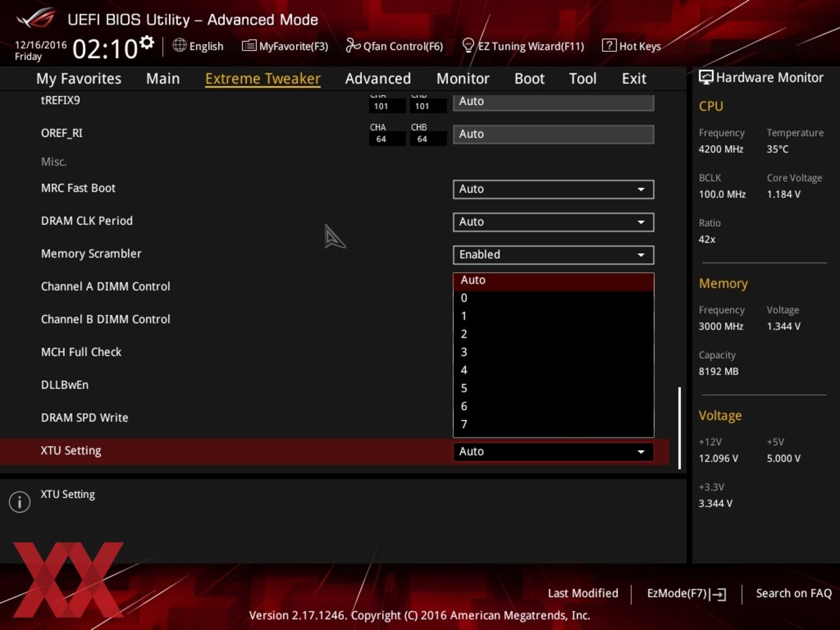Expand the MRC Fast Boot dropdown
Viewport: 840px width, 630px height.
tap(553, 189)
